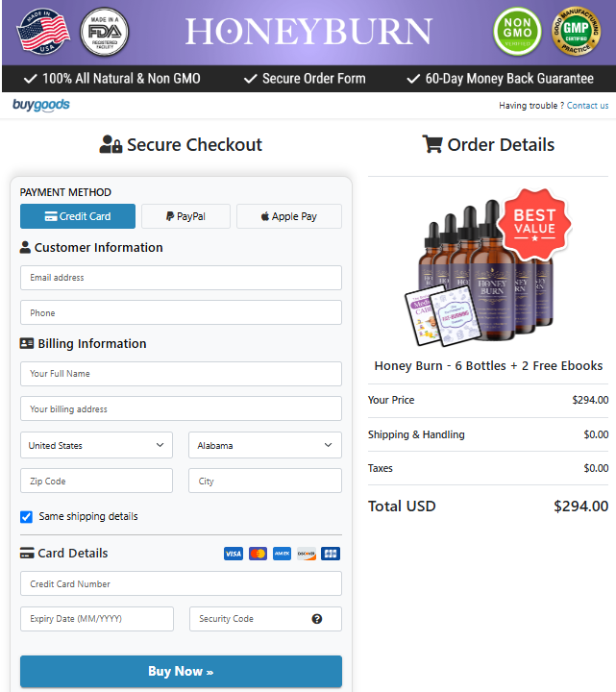The image size is (616, 692).
Task: Open the Contact us link
Action: (587, 106)
